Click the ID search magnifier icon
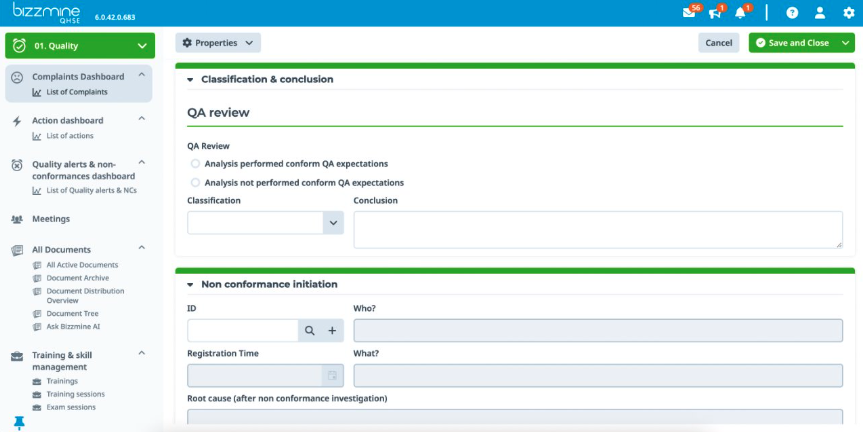Screen dimensions: 863x432 click(x=310, y=330)
